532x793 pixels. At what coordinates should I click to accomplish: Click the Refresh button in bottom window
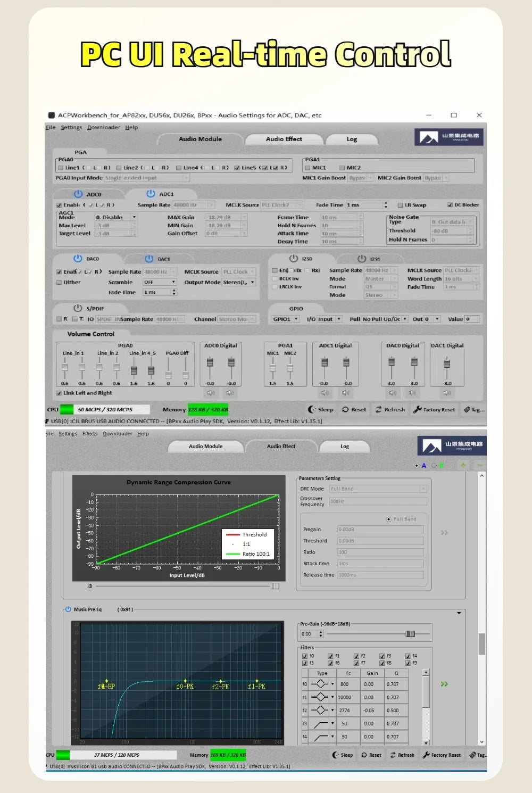pos(402,755)
